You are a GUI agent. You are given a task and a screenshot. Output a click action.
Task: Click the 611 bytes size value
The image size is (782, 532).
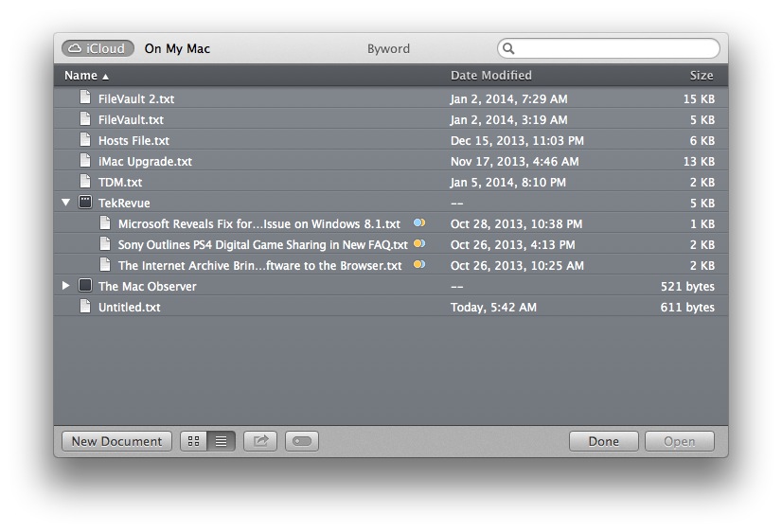click(687, 308)
